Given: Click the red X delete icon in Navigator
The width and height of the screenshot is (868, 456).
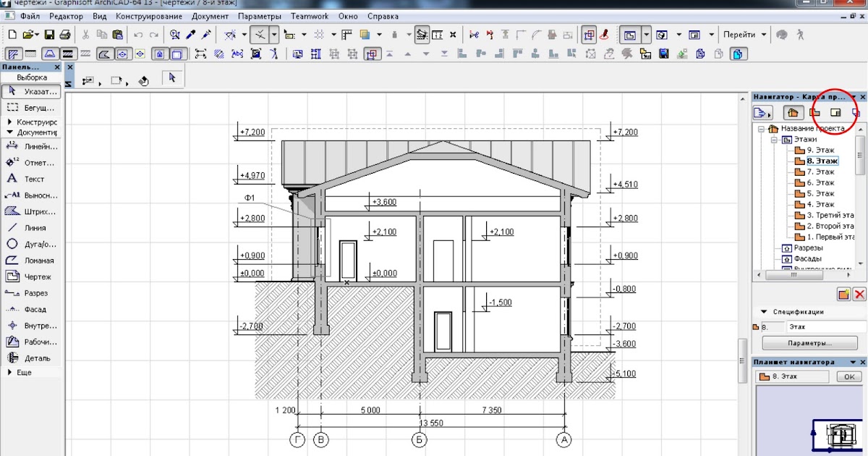Looking at the screenshot, I should coord(859,294).
